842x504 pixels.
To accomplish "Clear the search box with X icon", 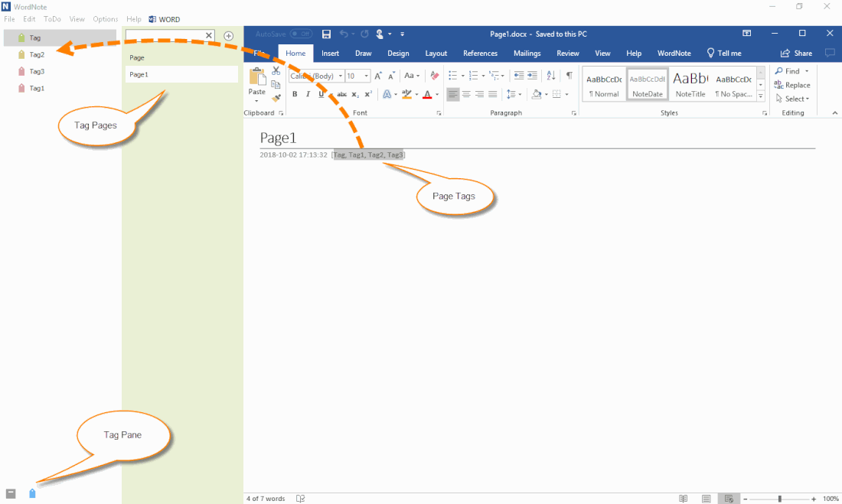I will tap(209, 35).
